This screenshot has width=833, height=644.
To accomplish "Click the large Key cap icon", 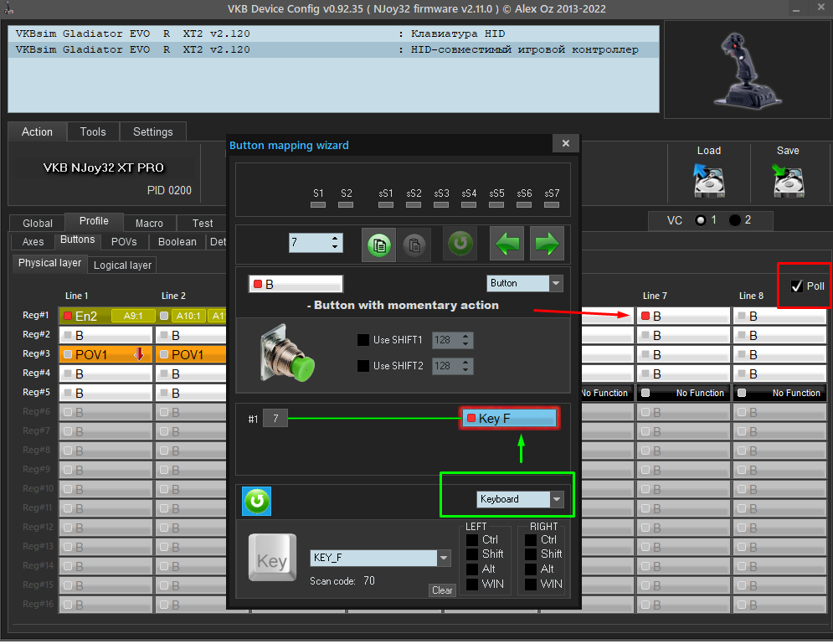I will point(273,558).
